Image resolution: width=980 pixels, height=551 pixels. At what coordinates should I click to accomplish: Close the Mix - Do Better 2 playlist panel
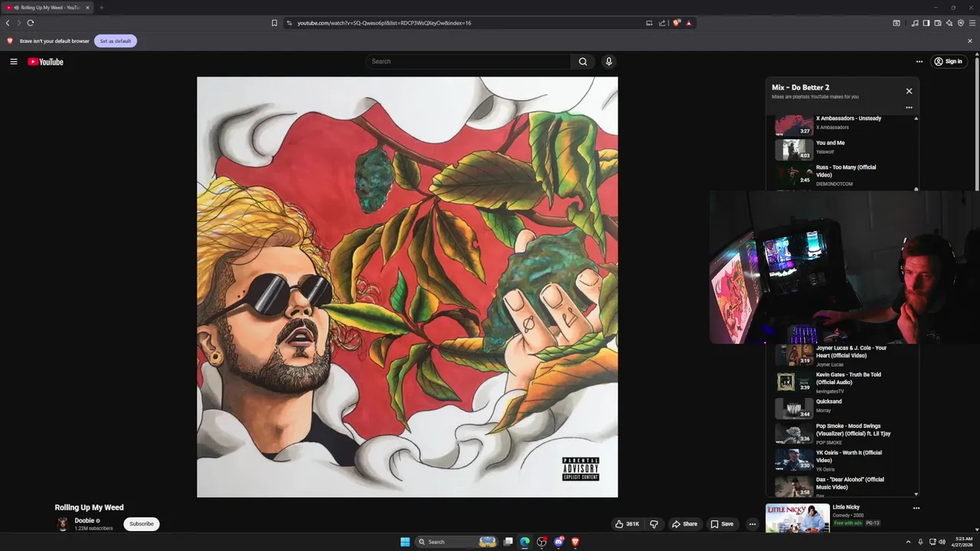[909, 91]
